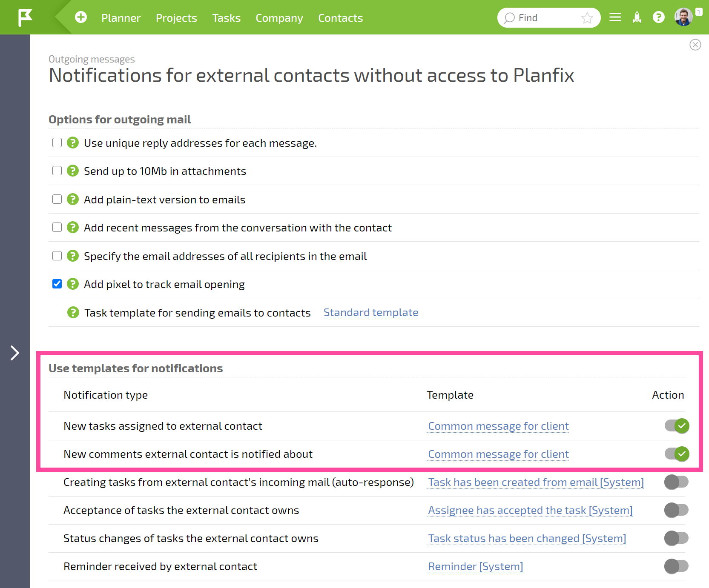Check Use unique reply addresses
Screen dimensions: 709x588
coord(57,143)
